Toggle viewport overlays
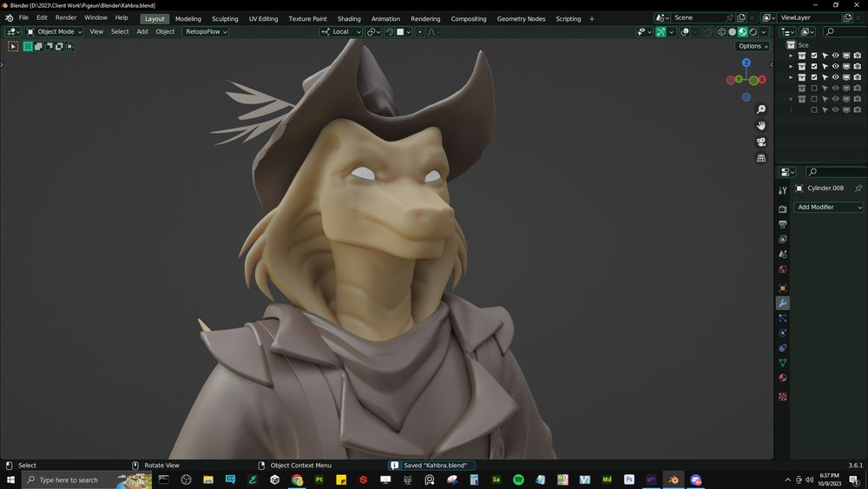This screenshot has height=489, width=868. coord(685,32)
